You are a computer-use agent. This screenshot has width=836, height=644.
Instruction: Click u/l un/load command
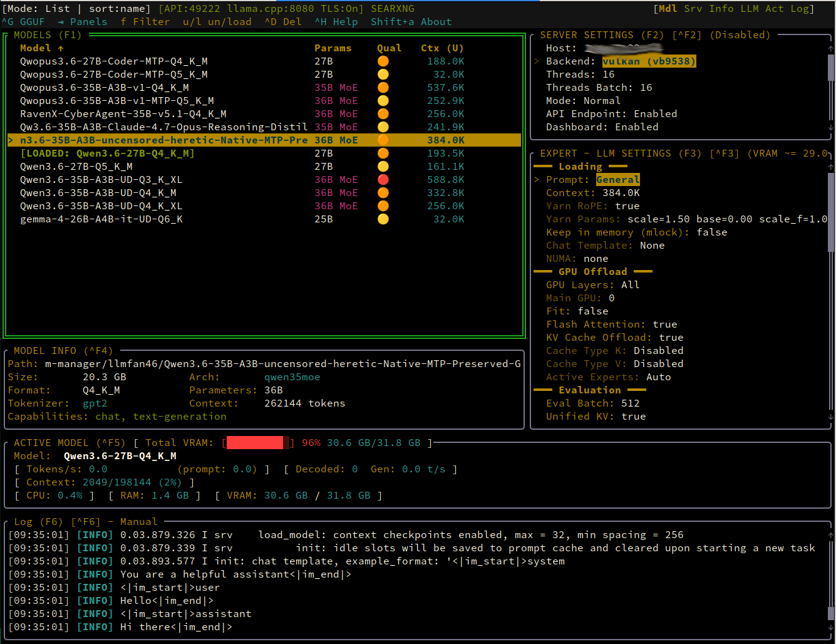pyautogui.click(x=217, y=22)
